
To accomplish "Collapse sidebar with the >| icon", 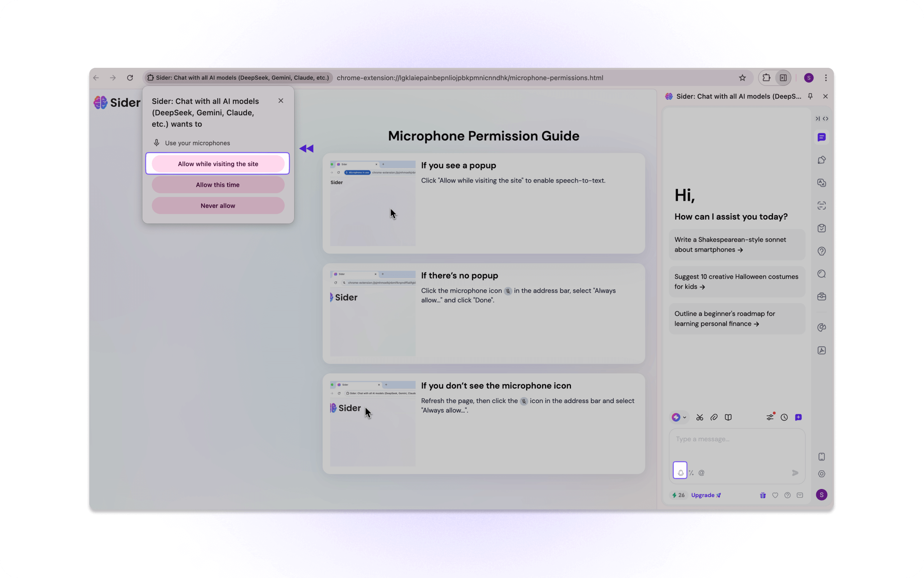I will [817, 119].
